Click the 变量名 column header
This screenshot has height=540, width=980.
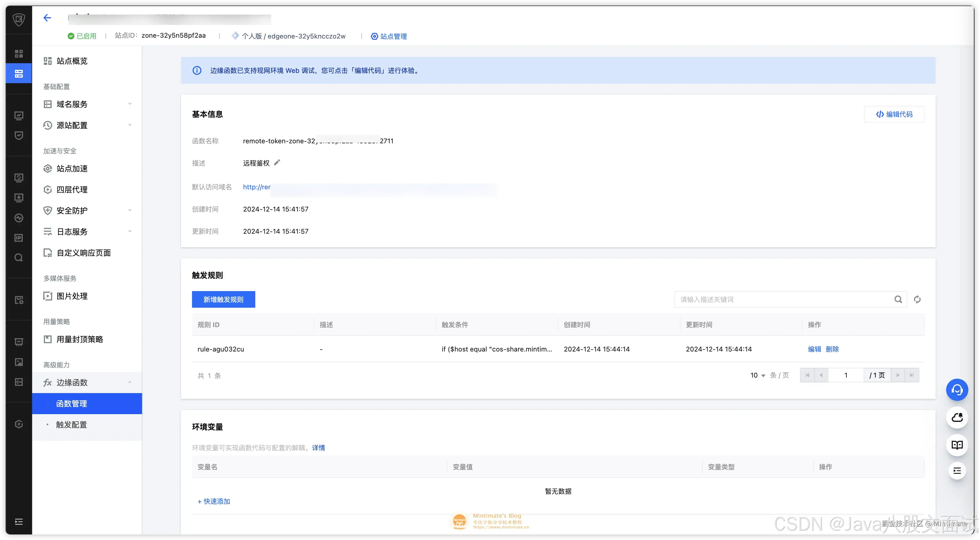pyautogui.click(x=207, y=467)
